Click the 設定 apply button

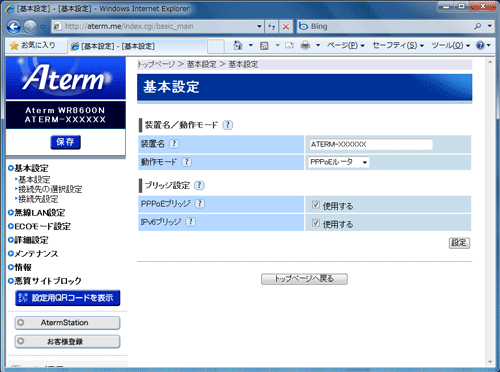pyautogui.click(x=459, y=243)
